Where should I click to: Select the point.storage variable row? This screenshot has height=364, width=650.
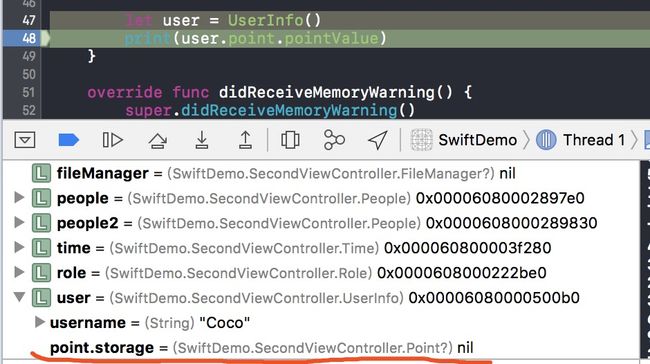[321, 347]
